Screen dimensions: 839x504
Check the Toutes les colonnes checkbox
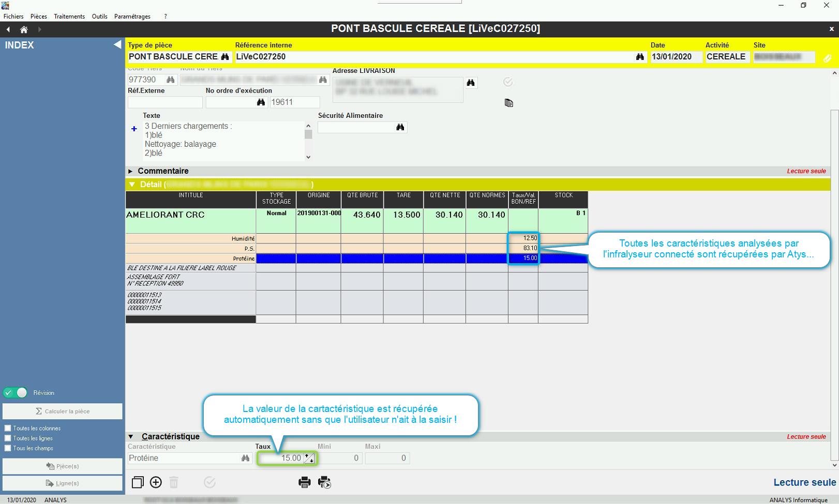8,428
